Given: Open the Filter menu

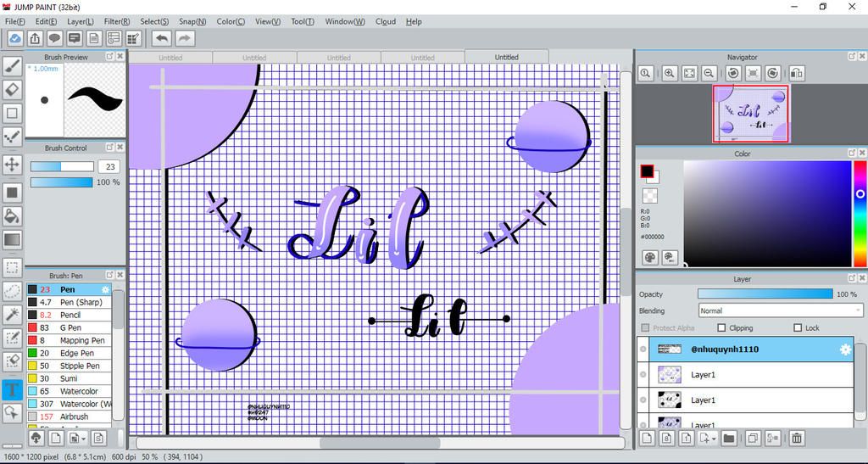Looking at the screenshot, I should click(117, 21).
